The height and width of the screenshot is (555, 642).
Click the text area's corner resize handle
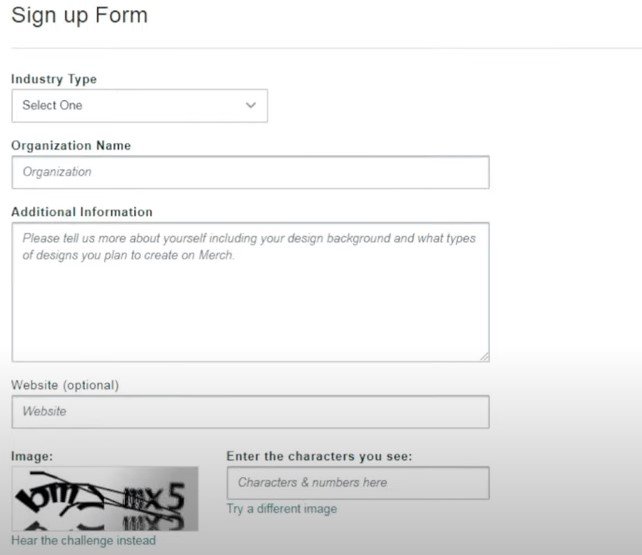[484, 357]
